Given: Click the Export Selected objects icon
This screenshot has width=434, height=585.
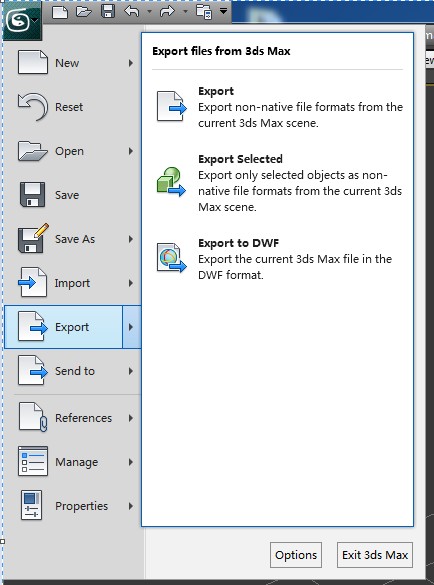Looking at the screenshot, I should point(171,182).
